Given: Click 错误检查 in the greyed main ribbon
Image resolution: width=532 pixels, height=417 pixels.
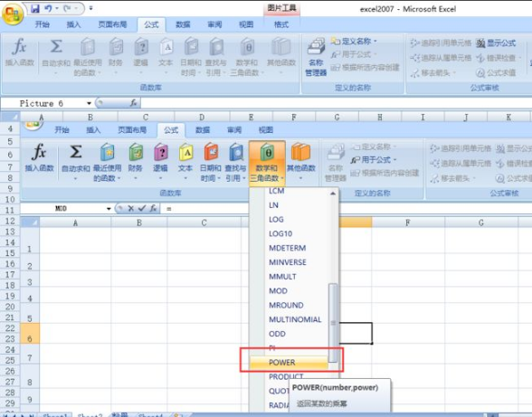Looking at the screenshot, I should click(498, 58).
